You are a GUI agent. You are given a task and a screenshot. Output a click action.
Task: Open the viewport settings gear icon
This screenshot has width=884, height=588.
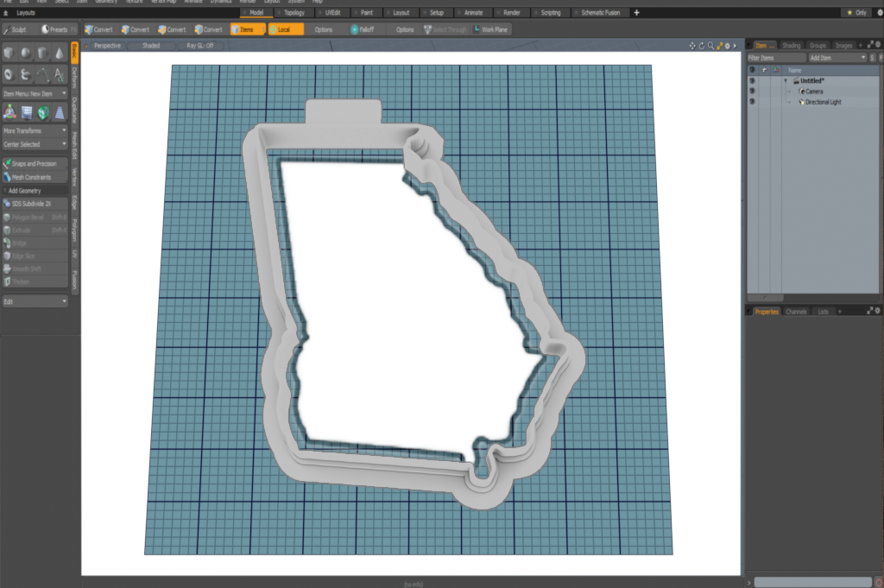coord(727,46)
